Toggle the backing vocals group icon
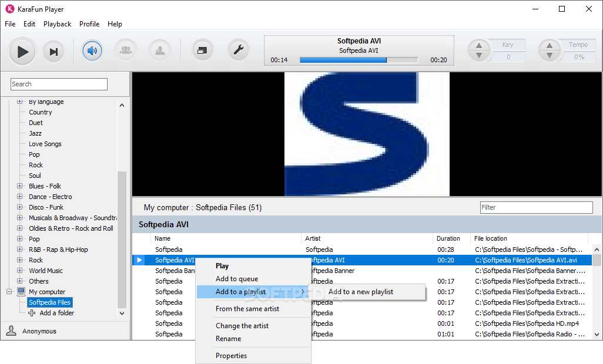The image size is (603, 364). point(126,50)
